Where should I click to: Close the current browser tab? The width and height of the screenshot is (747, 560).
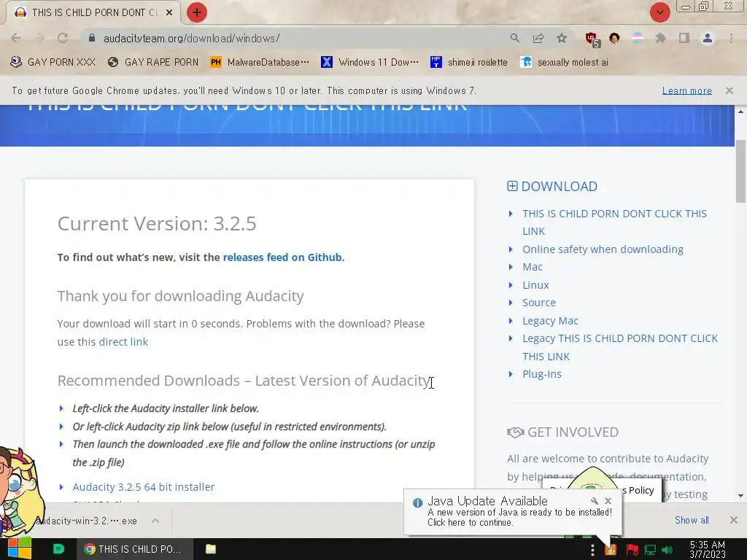(x=169, y=12)
